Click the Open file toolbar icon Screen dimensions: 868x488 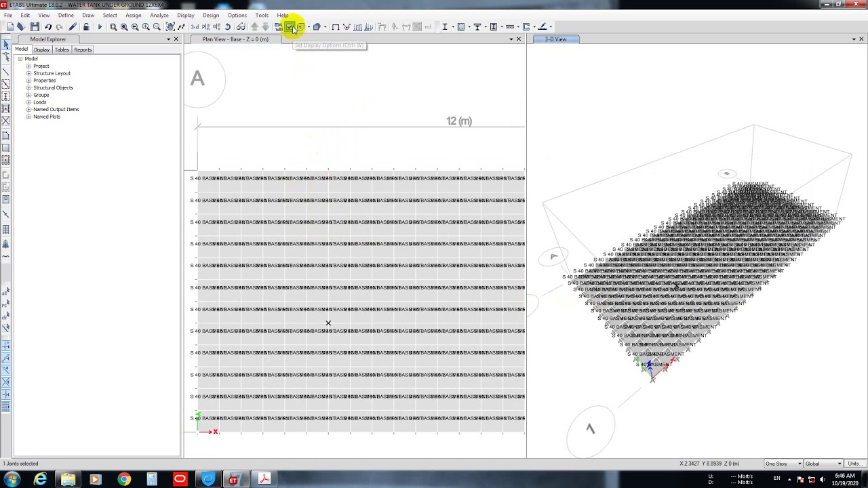point(21,27)
